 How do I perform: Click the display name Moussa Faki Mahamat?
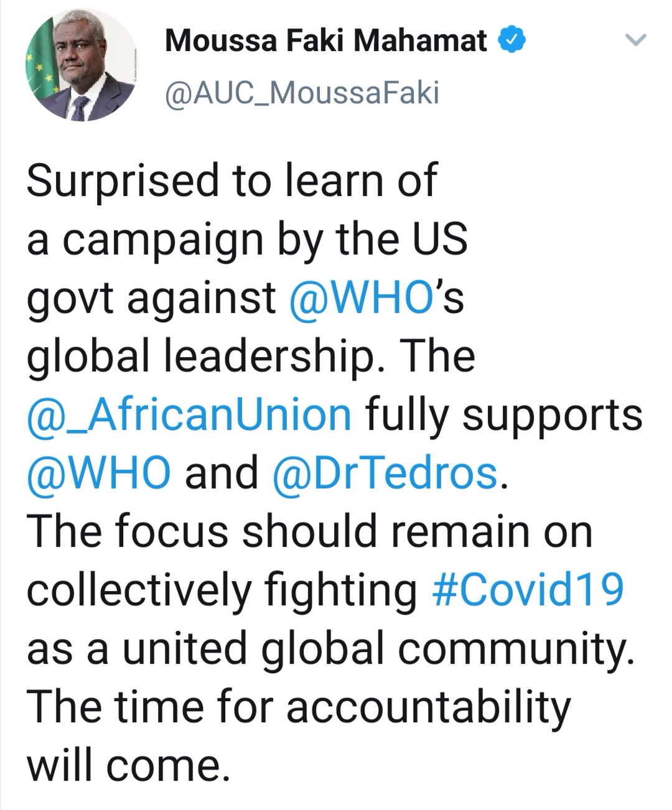click(326, 41)
